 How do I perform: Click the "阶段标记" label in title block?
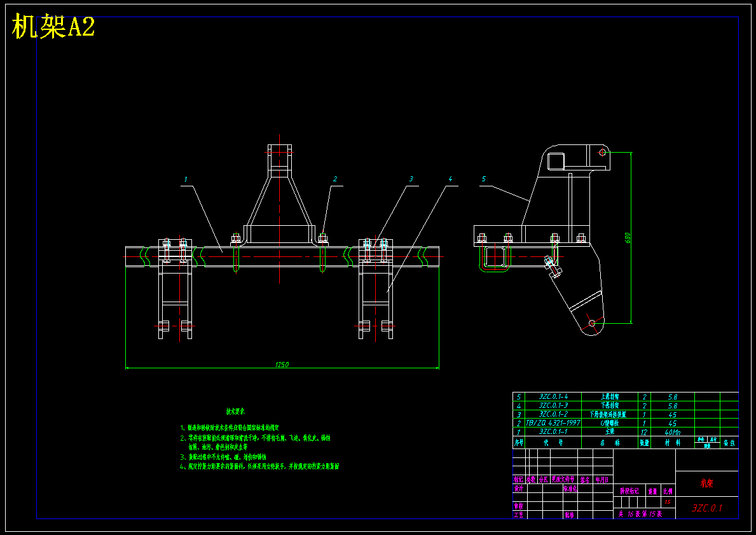(629, 491)
